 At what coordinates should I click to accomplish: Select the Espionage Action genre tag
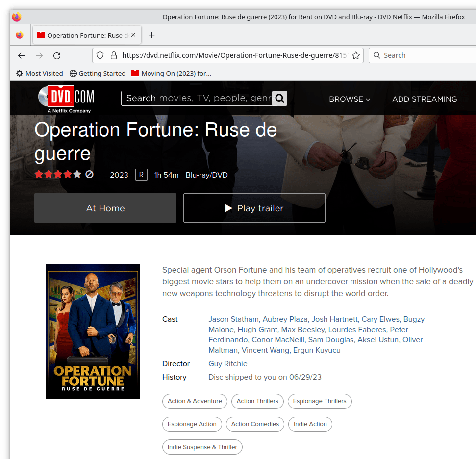(192, 424)
